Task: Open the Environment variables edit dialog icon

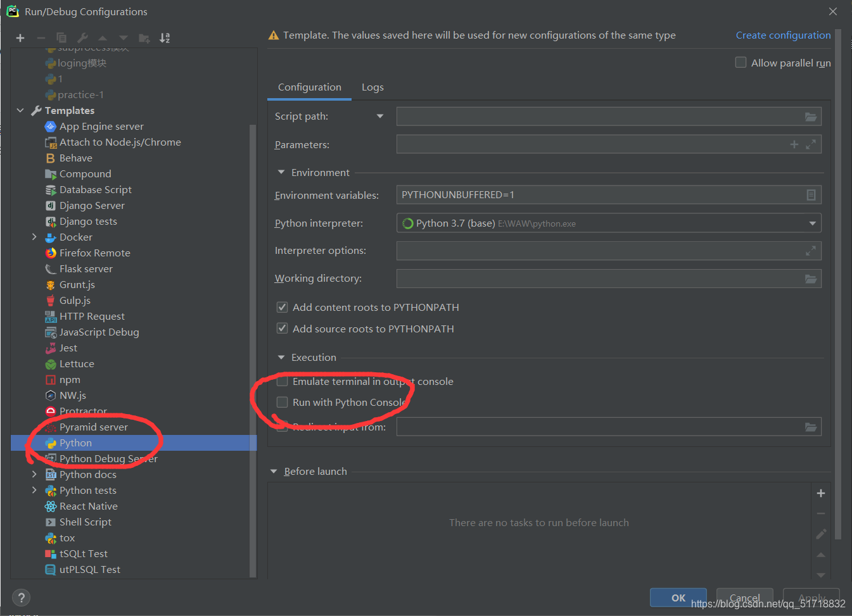Action: coord(811,195)
